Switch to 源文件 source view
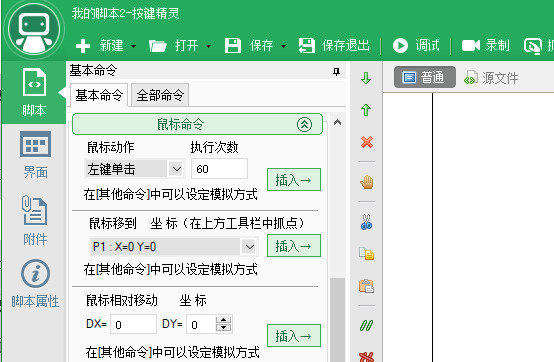Viewport: 554px width, 362px height. tap(491, 78)
